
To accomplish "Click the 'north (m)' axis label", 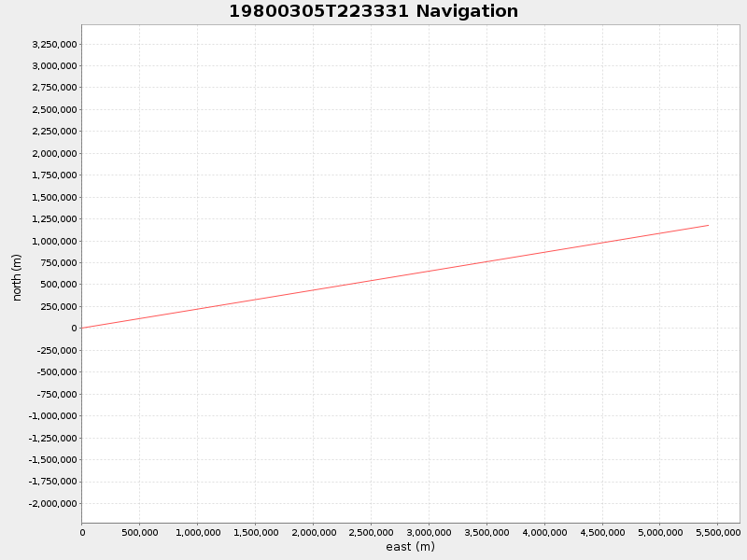I will coord(17,277).
